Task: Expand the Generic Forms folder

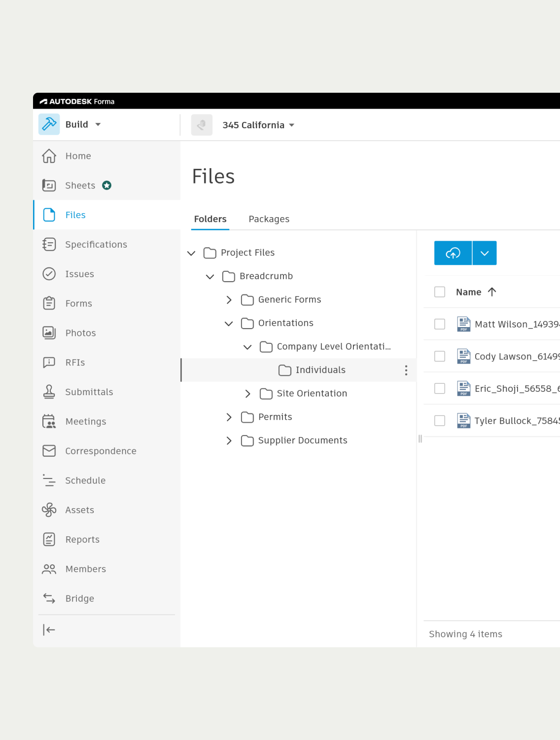Action: [x=229, y=300]
